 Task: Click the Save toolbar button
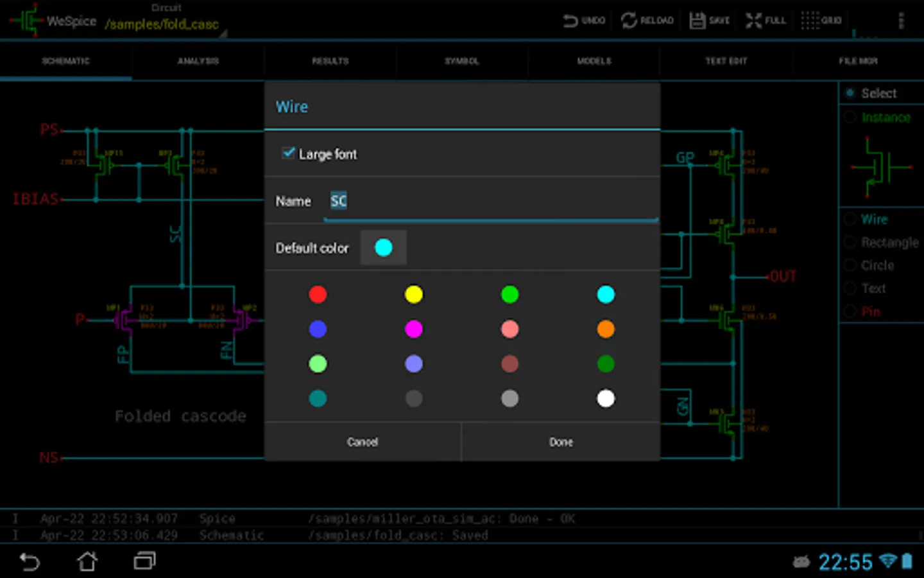[x=710, y=21]
